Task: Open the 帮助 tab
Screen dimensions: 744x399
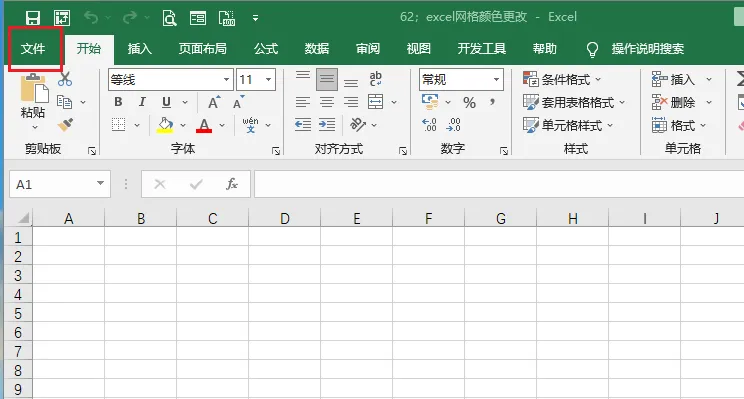Action: pyautogui.click(x=544, y=48)
